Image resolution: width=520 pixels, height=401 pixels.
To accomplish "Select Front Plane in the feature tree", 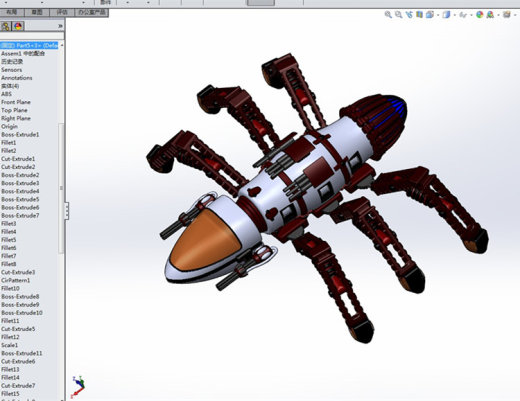I will coord(16,102).
